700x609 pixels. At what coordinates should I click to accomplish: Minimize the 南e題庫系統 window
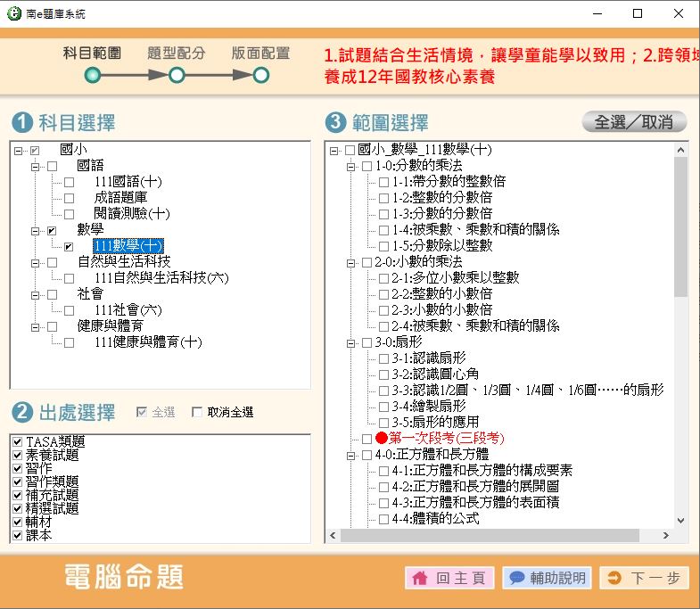coord(597,13)
